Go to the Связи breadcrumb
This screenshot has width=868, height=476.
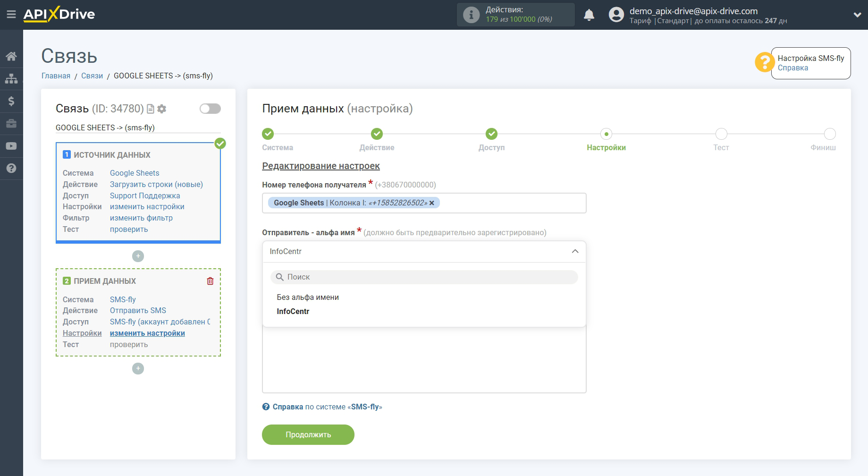[x=92, y=76]
